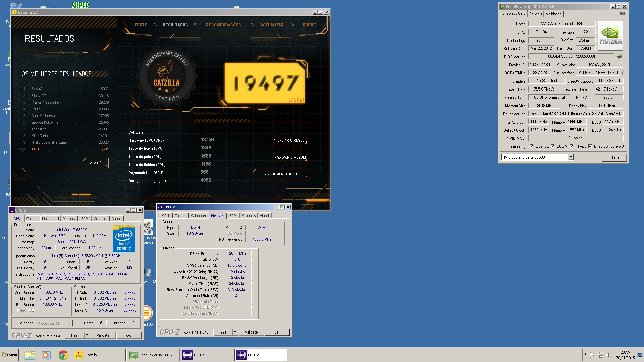Open the NVIDIA GeForce GTX 680 dropdown

click(x=571, y=157)
